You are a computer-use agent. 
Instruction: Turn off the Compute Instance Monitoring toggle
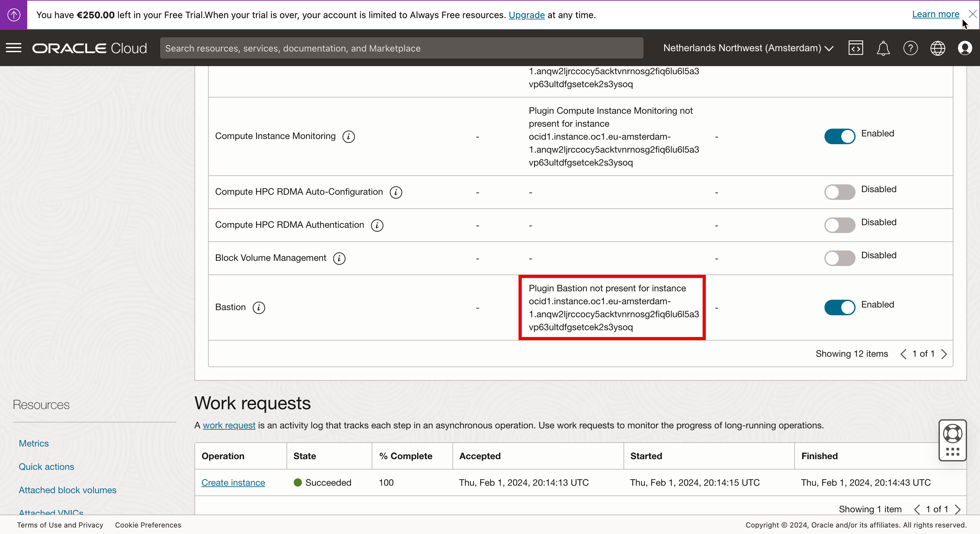(x=839, y=136)
